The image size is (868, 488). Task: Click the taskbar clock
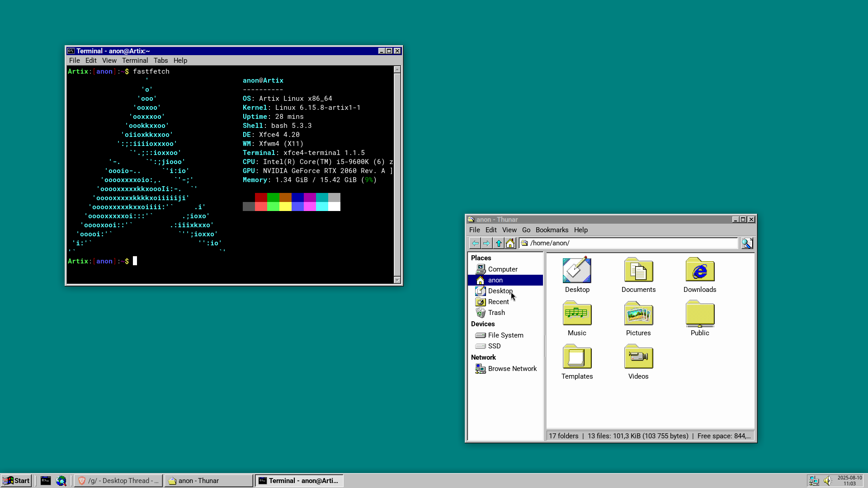click(x=849, y=481)
